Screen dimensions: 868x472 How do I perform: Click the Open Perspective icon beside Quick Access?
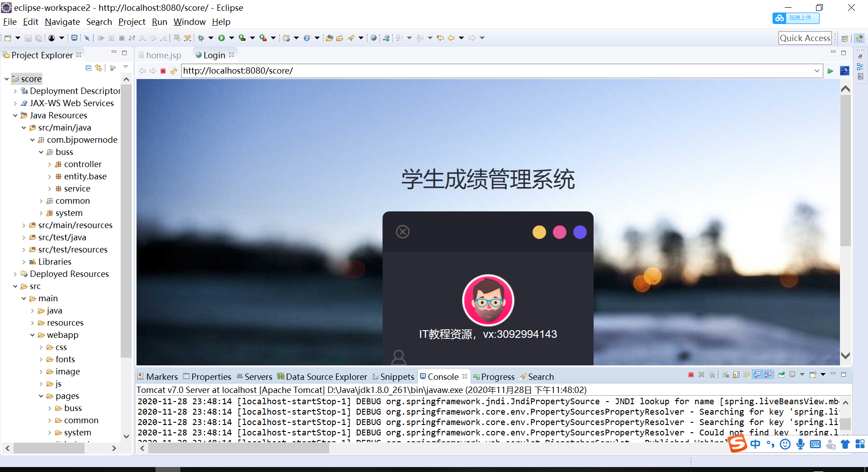(x=844, y=38)
